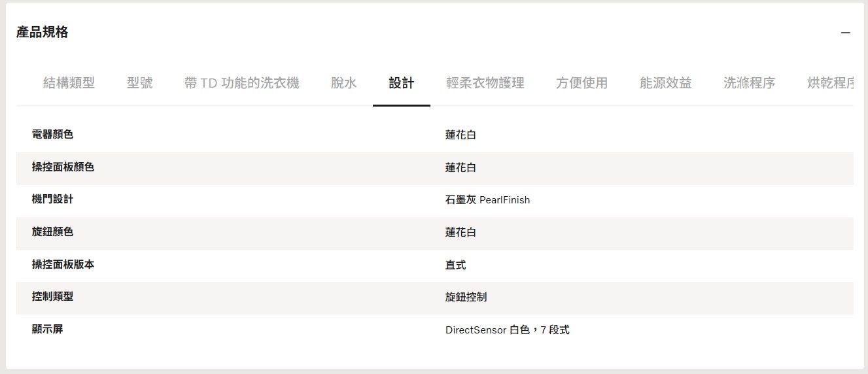Show the 洗滌程序 tab
The image size is (868, 374).
tap(750, 83)
